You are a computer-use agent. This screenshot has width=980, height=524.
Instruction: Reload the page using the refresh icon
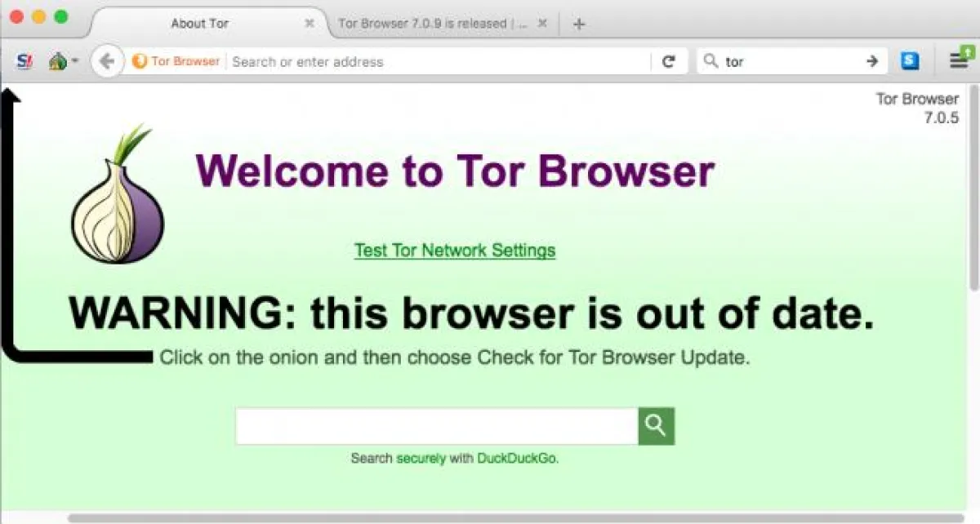pos(668,61)
